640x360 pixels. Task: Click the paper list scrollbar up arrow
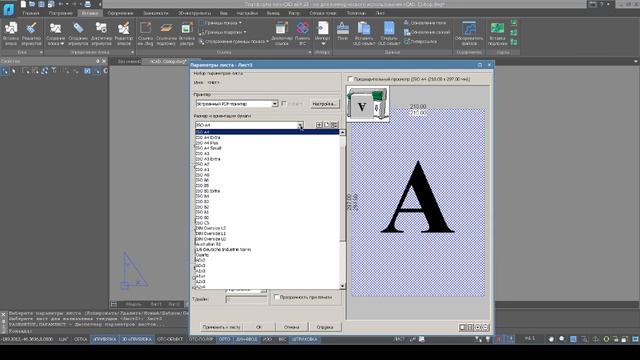point(342,133)
